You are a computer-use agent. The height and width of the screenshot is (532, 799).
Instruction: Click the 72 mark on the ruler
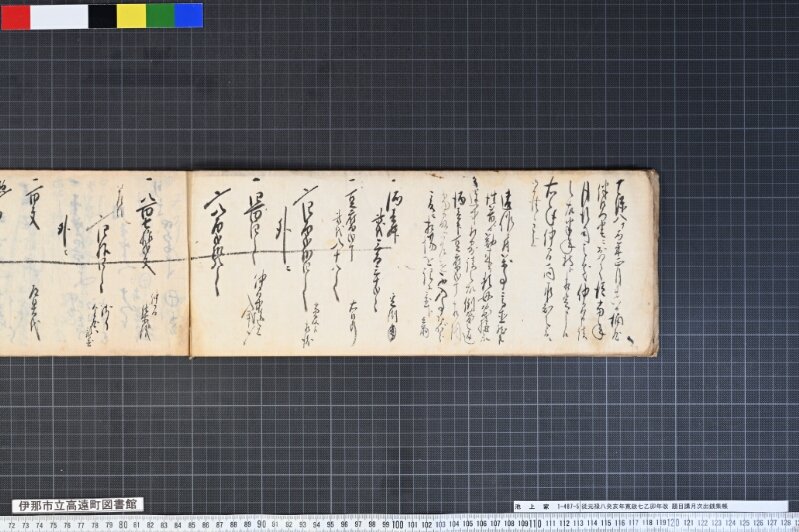12,524
